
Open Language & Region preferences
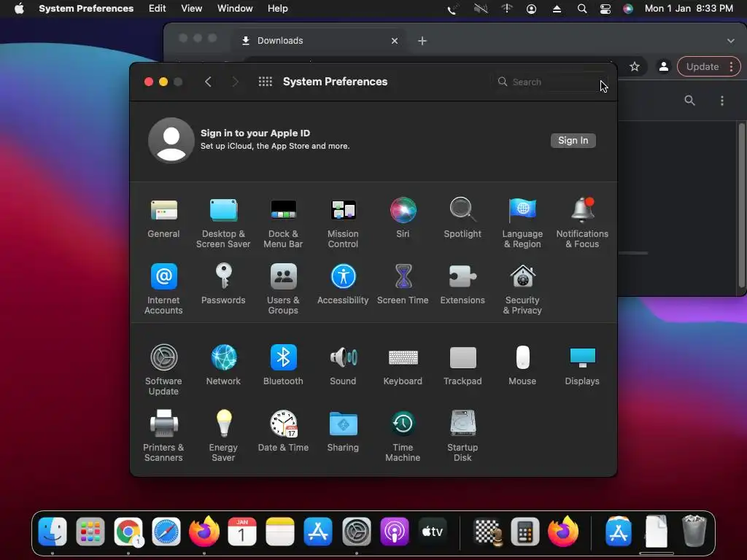[x=522, y=223]
